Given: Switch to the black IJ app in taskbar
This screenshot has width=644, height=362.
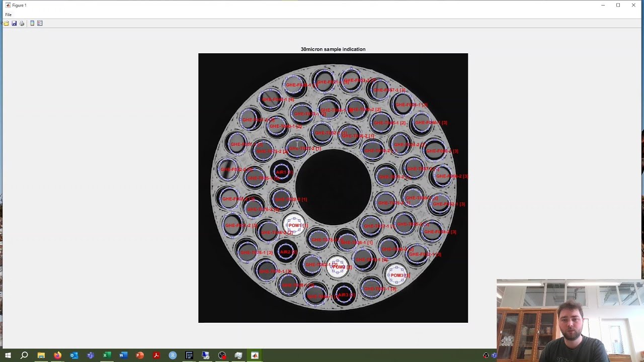Looking at the screenshot, I should coord(189,355).
